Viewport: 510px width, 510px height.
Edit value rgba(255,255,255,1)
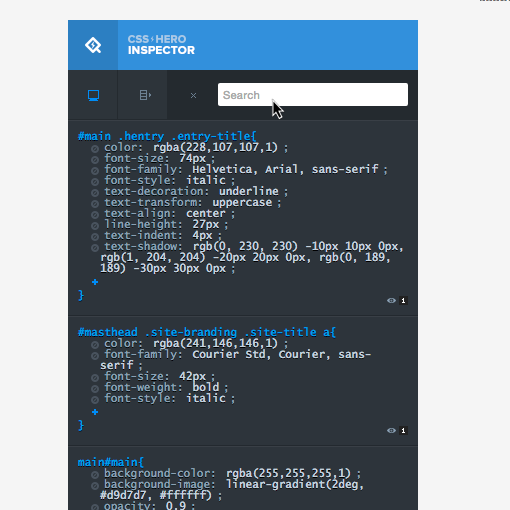point(288,473)
